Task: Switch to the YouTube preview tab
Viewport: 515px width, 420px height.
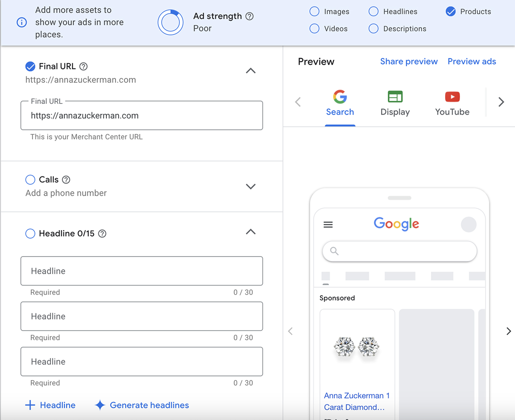Action: point(452,103)
